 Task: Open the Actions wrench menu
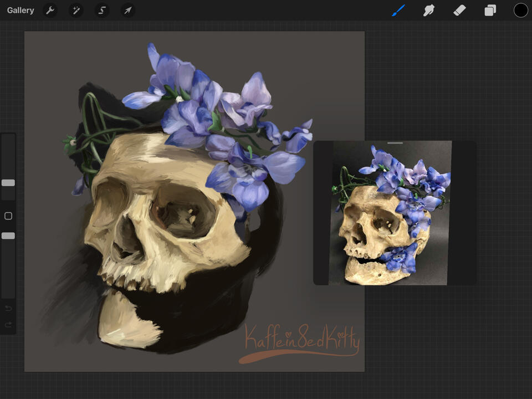(50, 11)
